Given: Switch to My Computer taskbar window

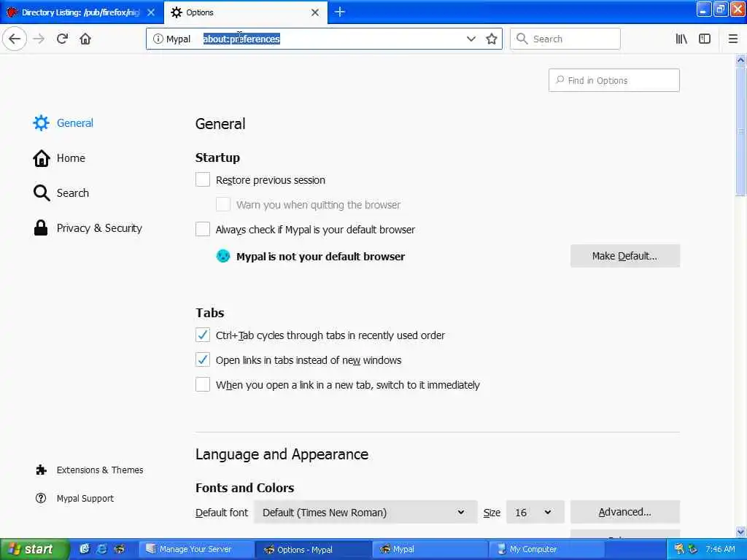Looking at the screenshot, I should [x=547, y=549].
